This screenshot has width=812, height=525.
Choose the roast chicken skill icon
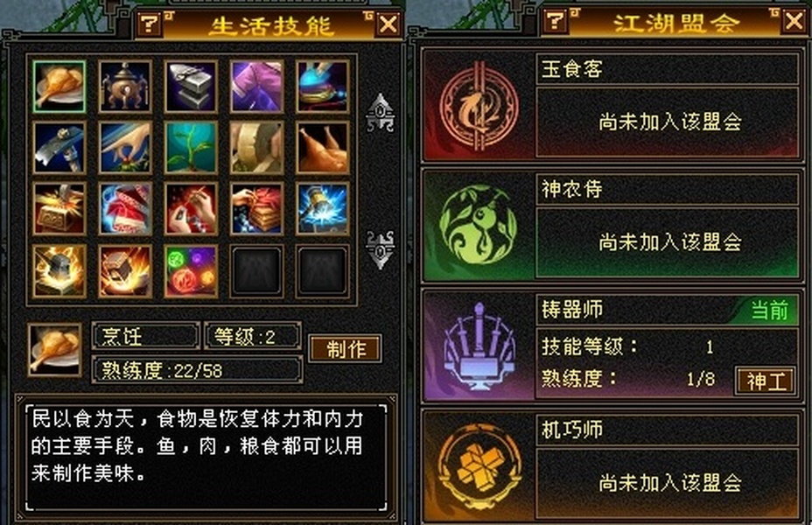[x=322, y=148]
